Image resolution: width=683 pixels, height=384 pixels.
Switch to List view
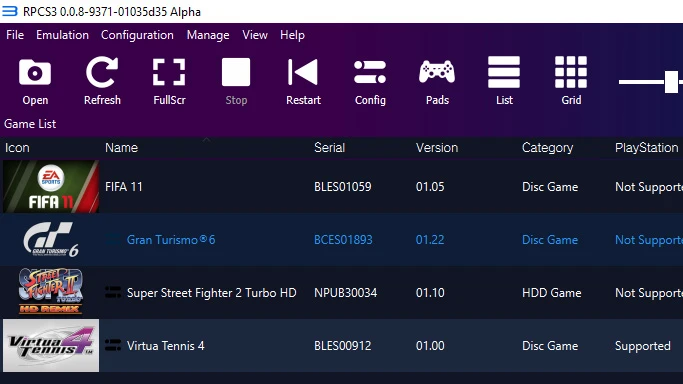[x=504, y=72]
